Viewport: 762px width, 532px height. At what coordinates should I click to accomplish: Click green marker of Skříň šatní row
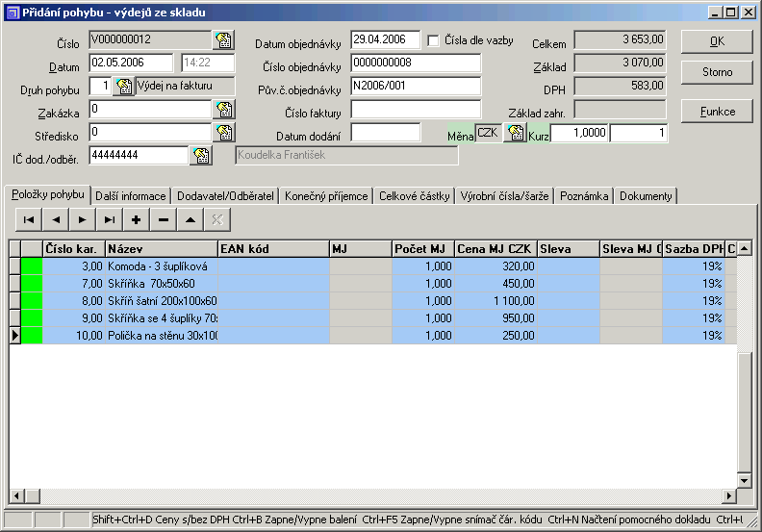[32, 301]
